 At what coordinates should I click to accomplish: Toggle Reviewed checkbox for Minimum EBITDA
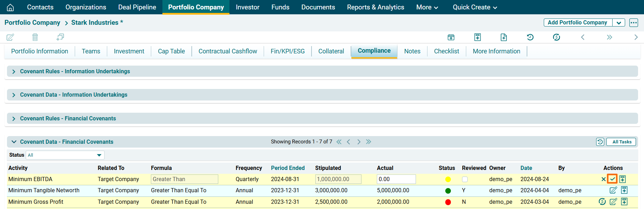click(x=464, y=179)
